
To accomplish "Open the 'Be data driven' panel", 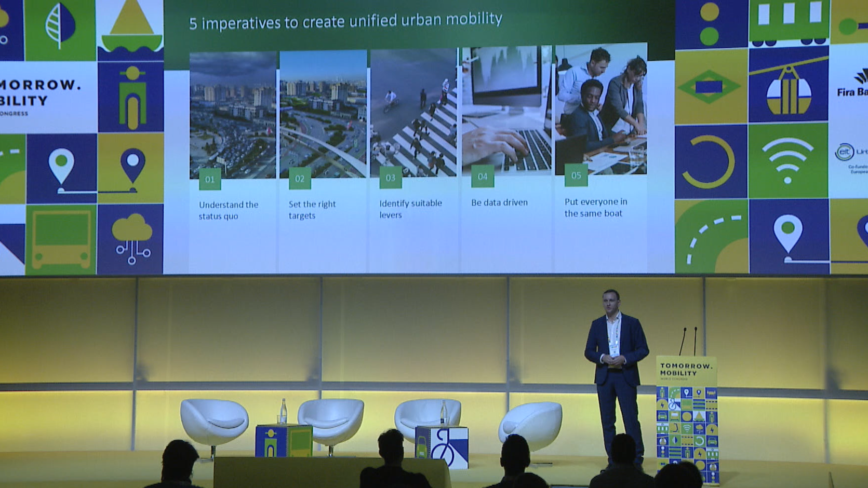I will click(x=499, y=202).
